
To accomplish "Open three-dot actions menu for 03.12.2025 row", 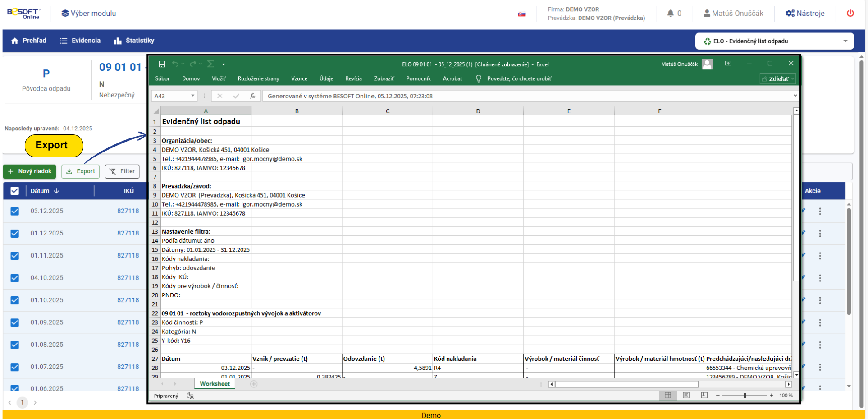I will coord(820,211).
